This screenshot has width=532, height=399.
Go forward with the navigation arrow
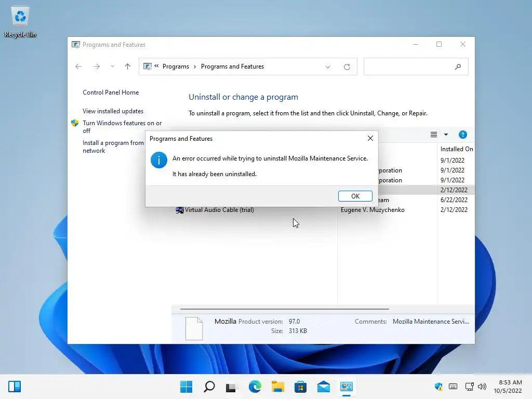tap(97, 66)
